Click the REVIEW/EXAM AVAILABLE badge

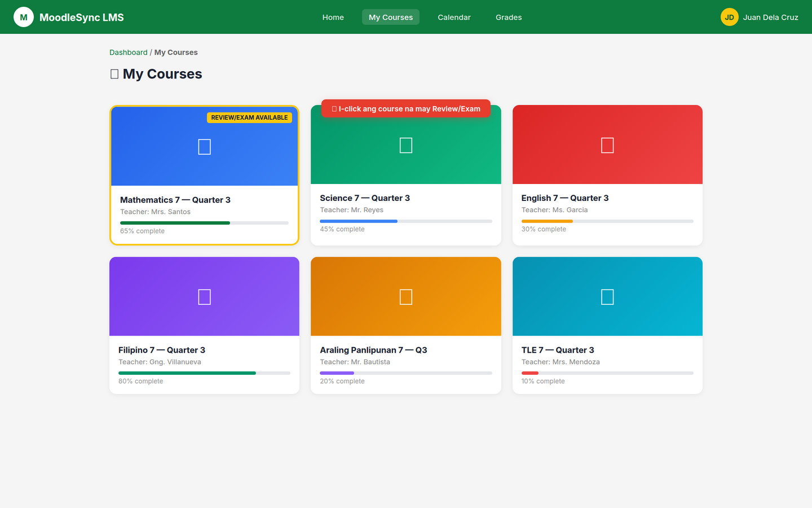(x=249, y=117)
